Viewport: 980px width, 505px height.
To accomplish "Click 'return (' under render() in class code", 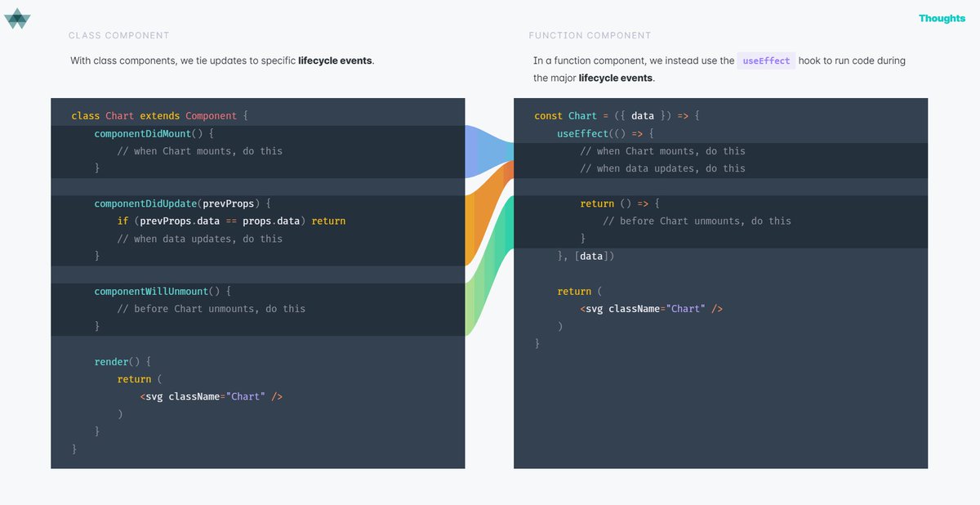I will [x=140, y=379].
